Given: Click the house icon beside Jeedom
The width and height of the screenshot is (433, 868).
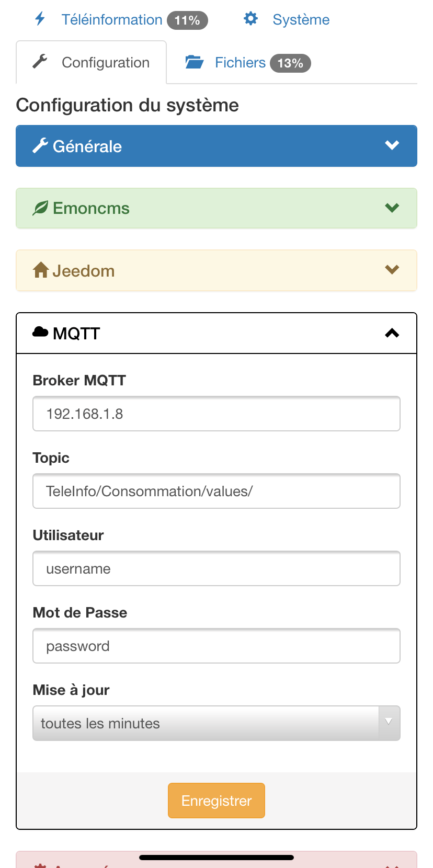Looking at the screenshot, I should click(x=41, y=270).
